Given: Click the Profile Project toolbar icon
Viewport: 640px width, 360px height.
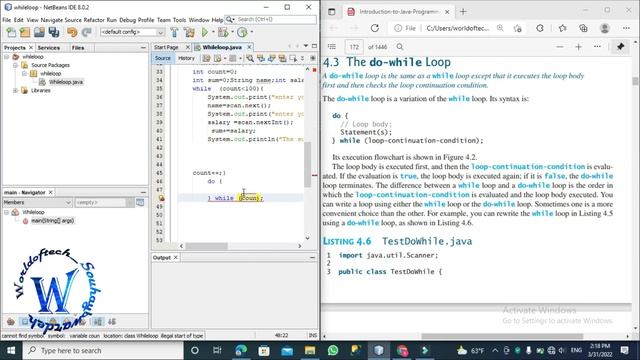Looking at the screenshot, I should coord(242,32).
